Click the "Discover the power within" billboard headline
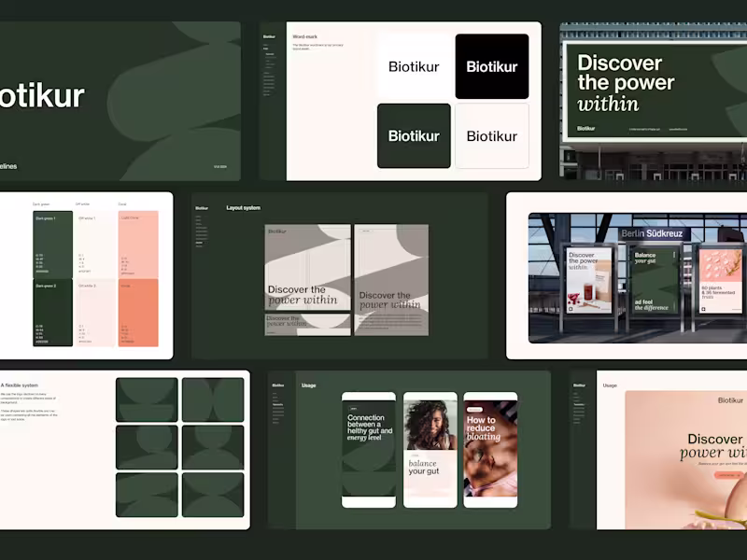 point(626,83)
